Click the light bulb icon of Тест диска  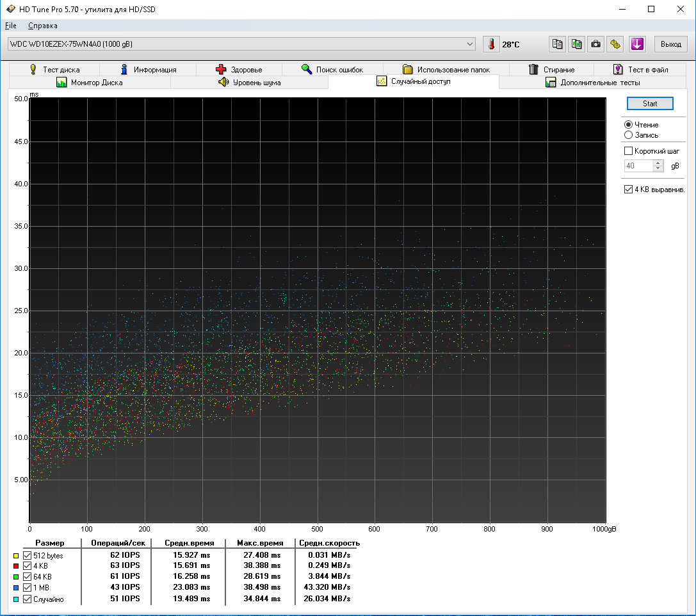click(x=33, y=69)
